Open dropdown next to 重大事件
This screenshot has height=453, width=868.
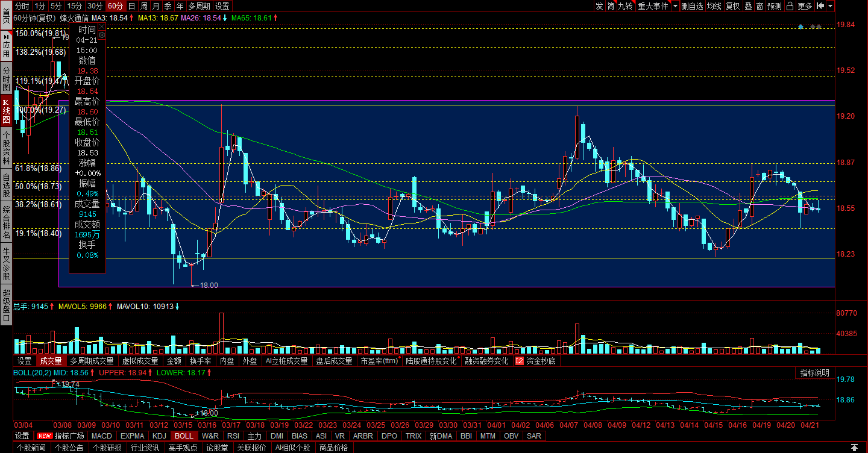[x=675, y=6]
